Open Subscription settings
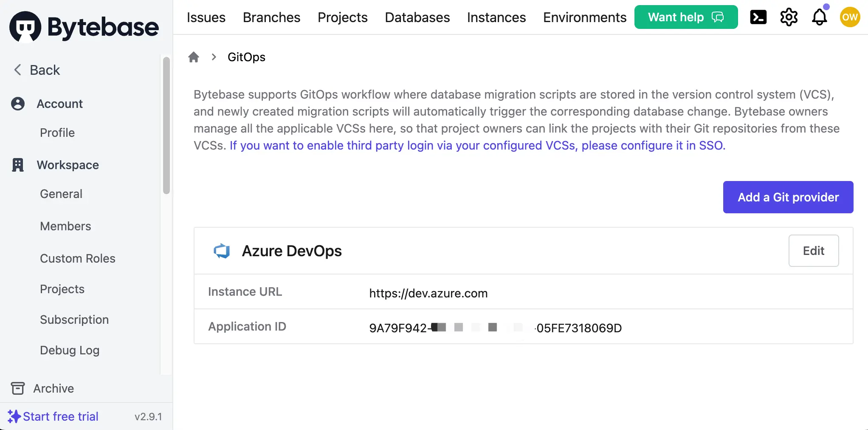 click(x=74, y=320)
